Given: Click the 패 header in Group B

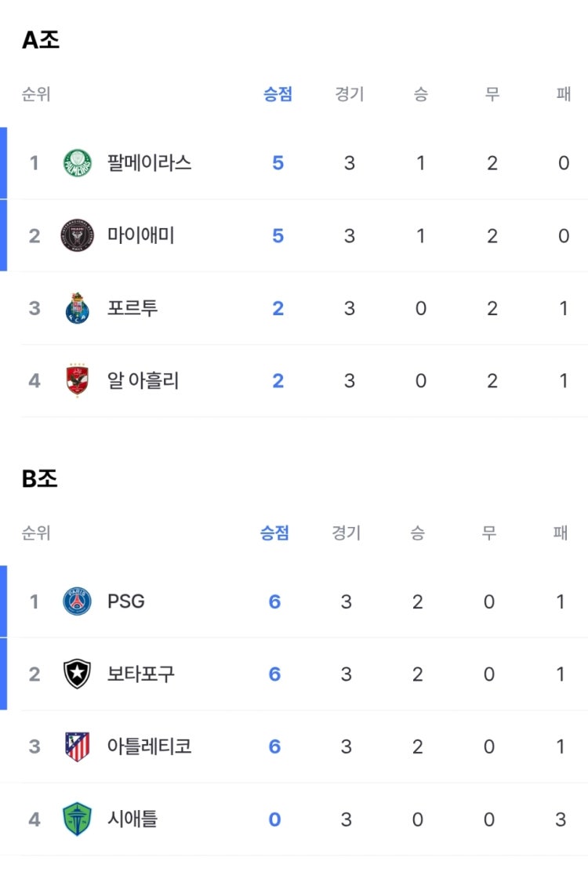Looking at the screenshot, I should tap(561, 532).
